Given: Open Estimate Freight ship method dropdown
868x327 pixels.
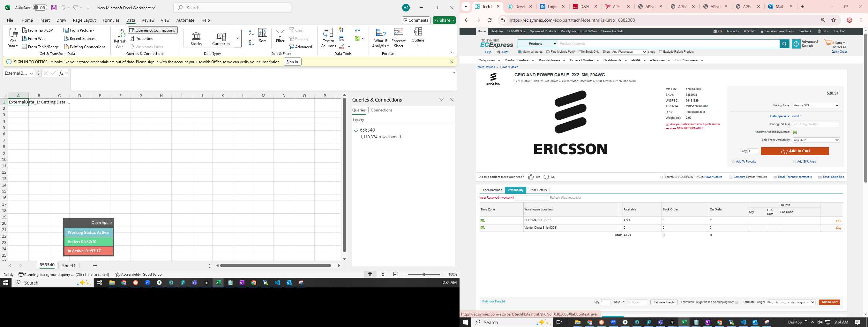Looking at the screenshot, I should point(791,302).
